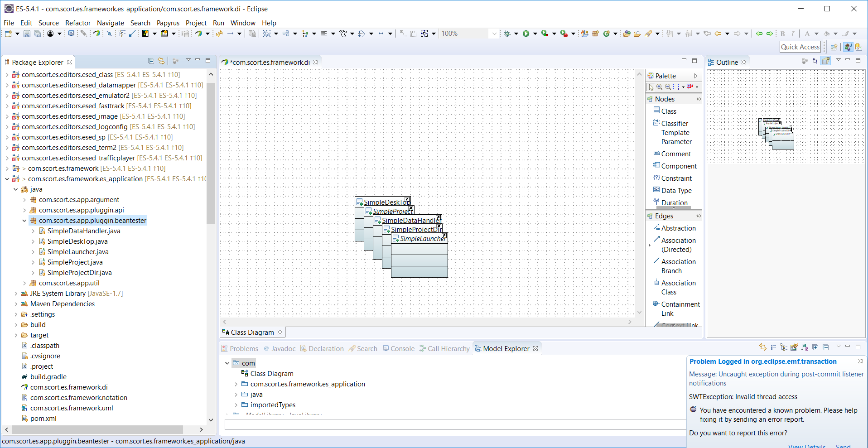This screenshot has height=448, width=868.
Task: Click Collapse All in Package Explorer
Action: coord(151,61)
